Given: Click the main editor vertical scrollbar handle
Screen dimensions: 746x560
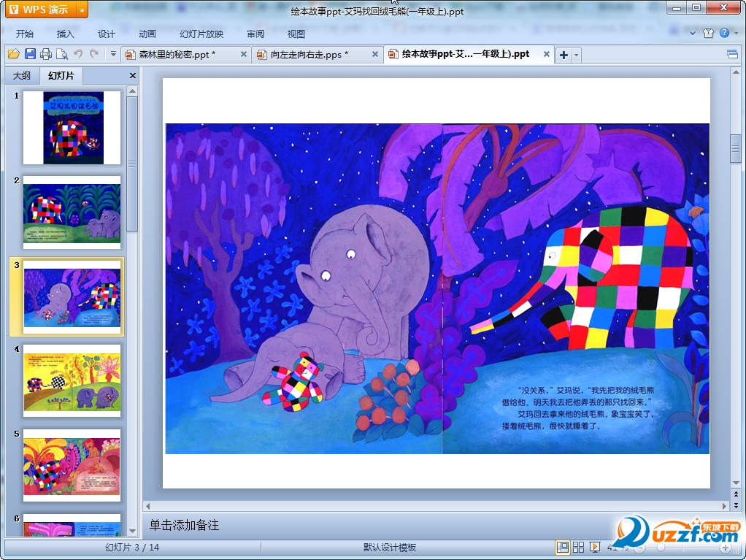Looking at the screenshot, I should 736,148.
